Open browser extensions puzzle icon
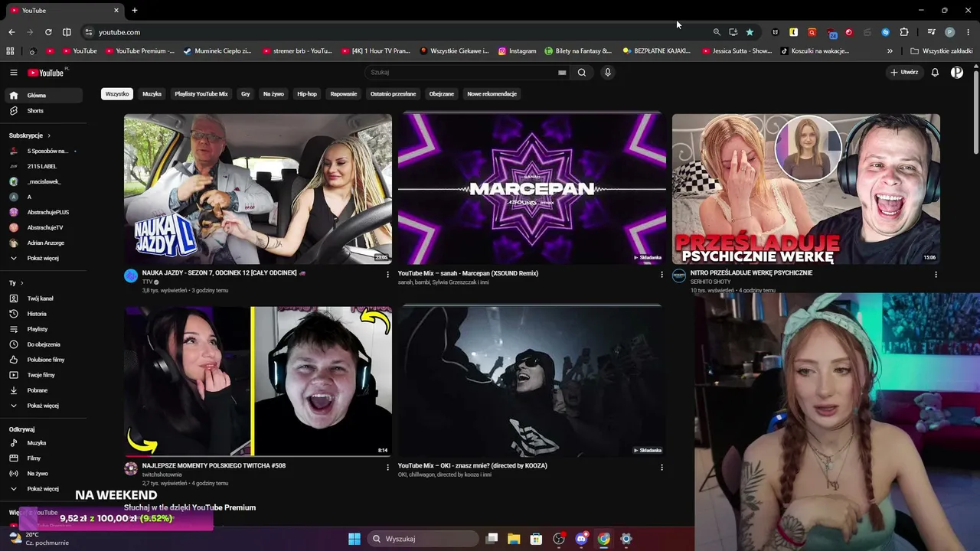 pos(904,32)
